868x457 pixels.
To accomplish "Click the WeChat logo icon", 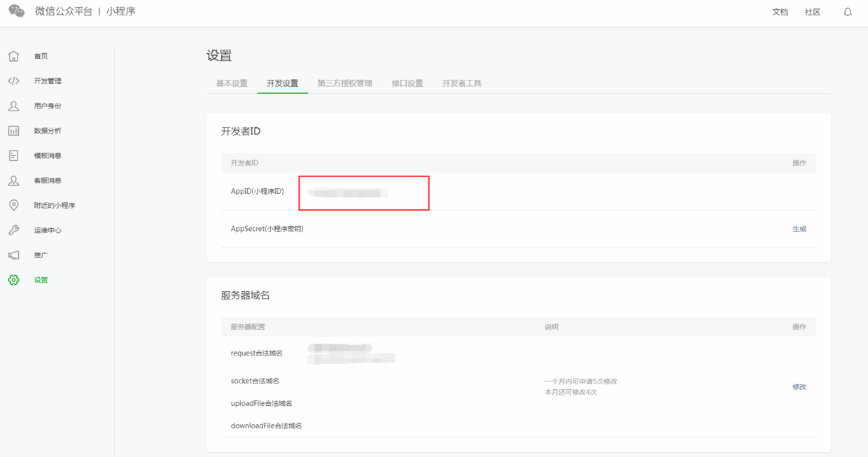I will [x=17, y=11].
